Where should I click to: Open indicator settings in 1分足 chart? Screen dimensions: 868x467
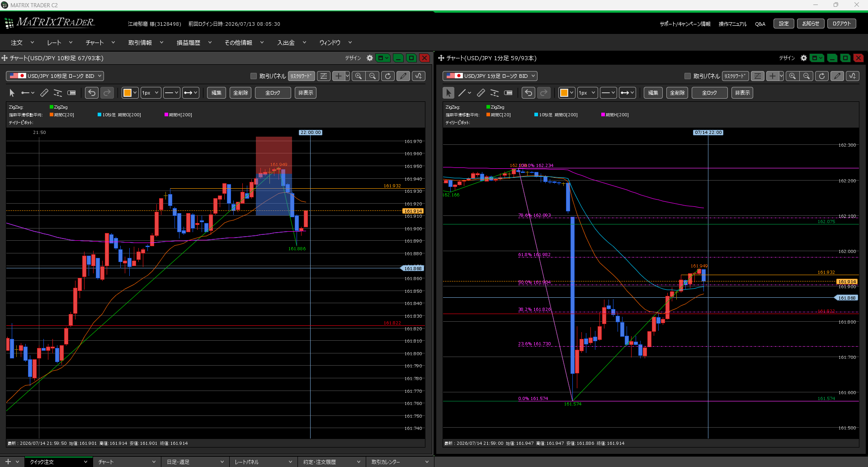[853, 76]
